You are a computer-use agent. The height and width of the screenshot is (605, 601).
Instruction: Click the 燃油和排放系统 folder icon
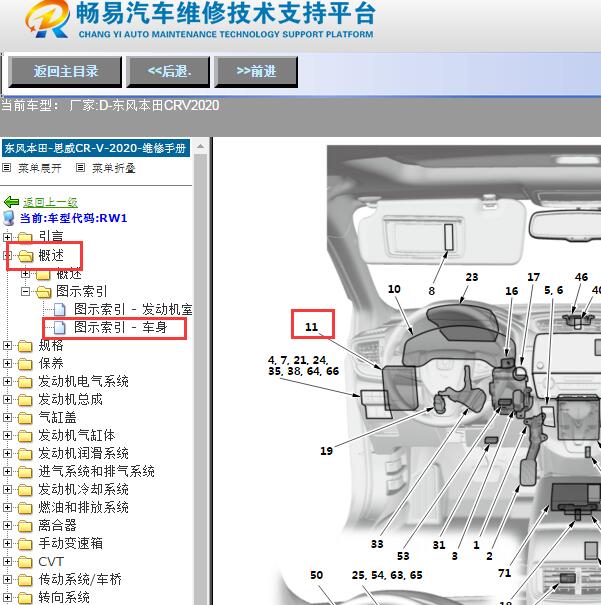[25, 508]
